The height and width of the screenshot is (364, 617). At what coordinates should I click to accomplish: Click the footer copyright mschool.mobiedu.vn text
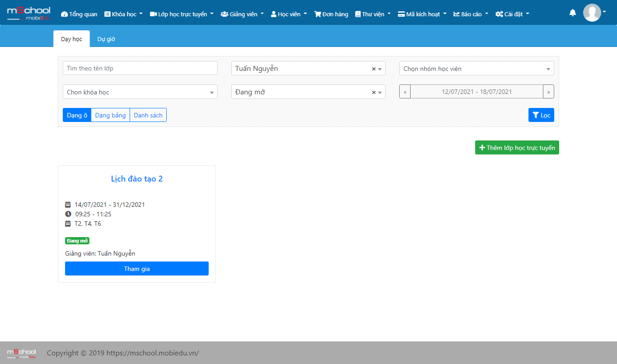123,353
